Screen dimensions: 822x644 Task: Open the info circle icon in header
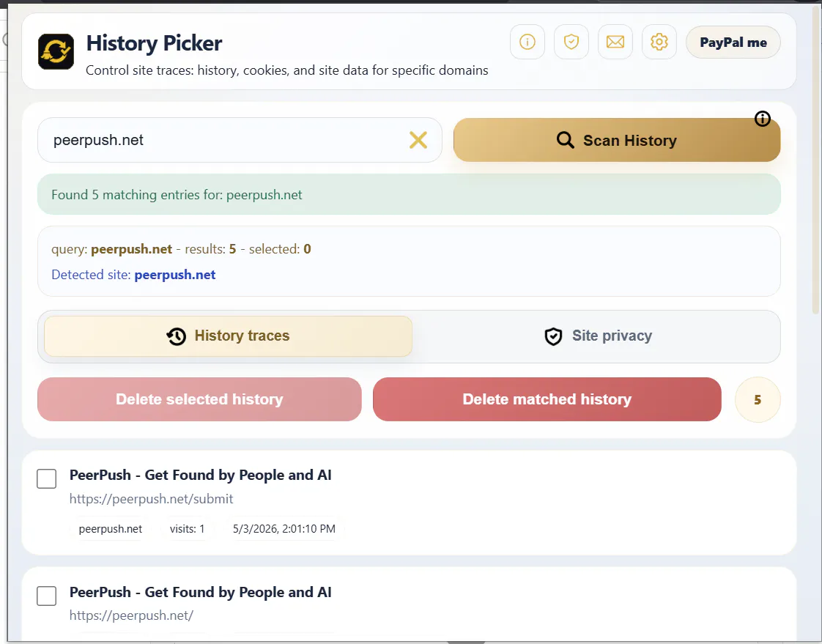click(527, 42)
